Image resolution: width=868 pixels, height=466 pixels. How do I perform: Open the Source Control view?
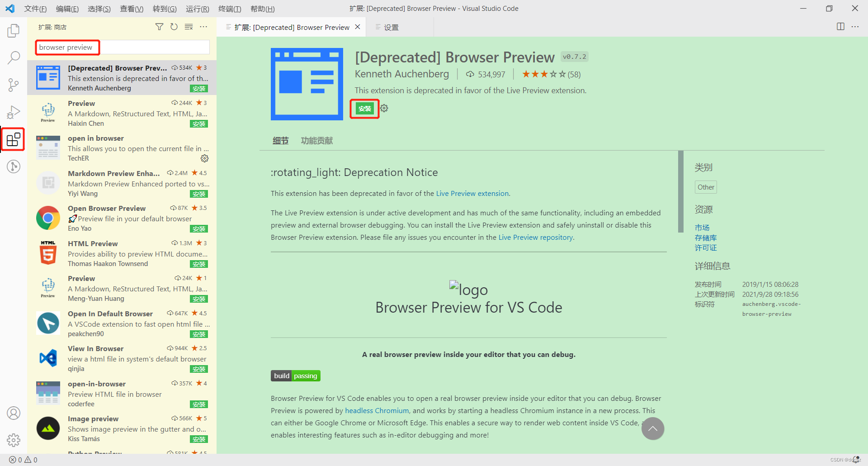[x=14, y=85]
